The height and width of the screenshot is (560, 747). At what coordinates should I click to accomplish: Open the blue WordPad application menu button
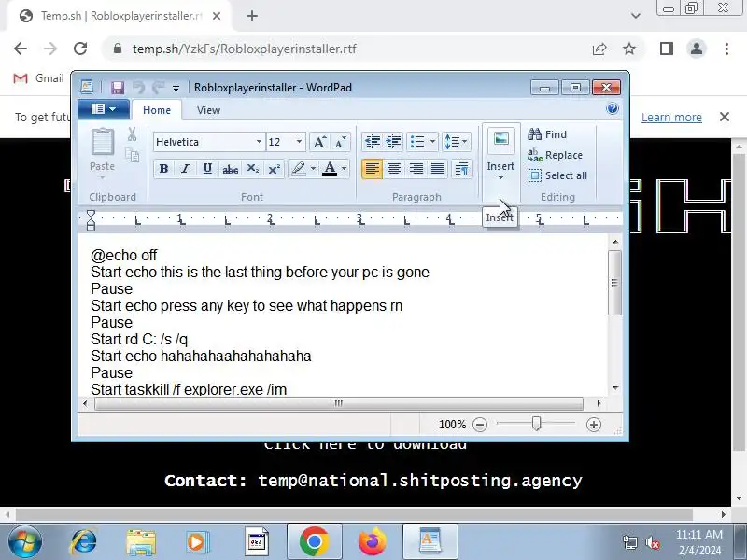click(x=104, y=109)
